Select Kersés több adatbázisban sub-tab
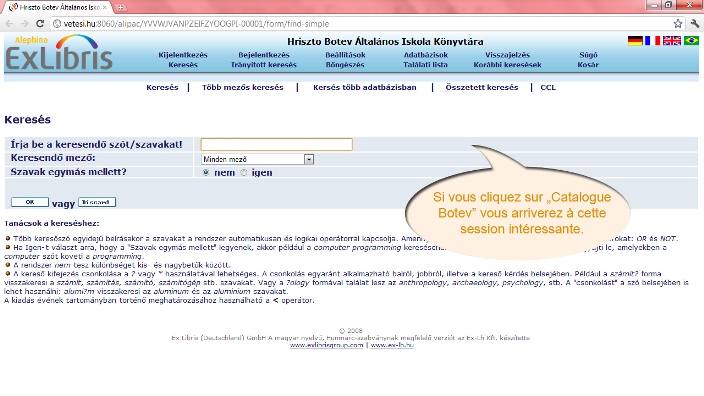The height and width of the screenshot is (396, 704). (x=365, y=87)
